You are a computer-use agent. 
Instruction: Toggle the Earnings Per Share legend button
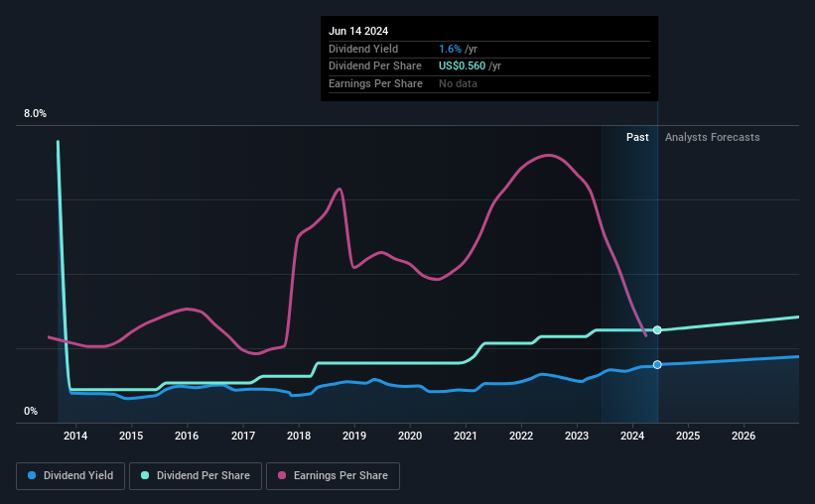point(333,476)
